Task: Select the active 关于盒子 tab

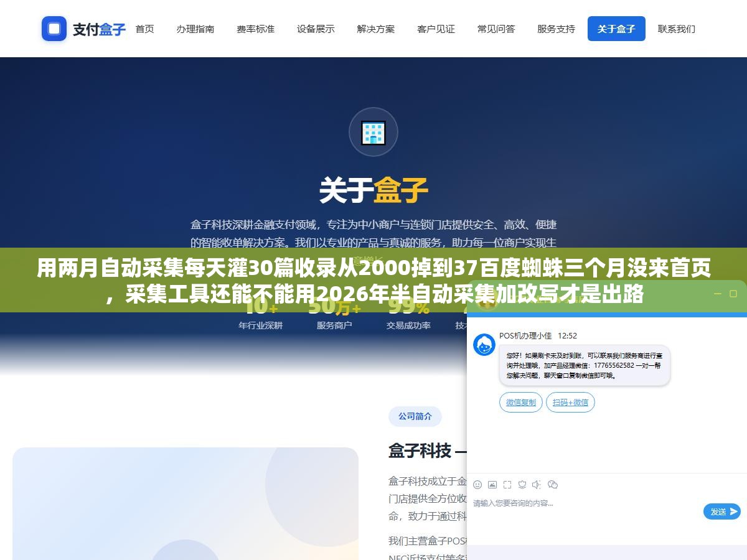Action: coord(616,29)
